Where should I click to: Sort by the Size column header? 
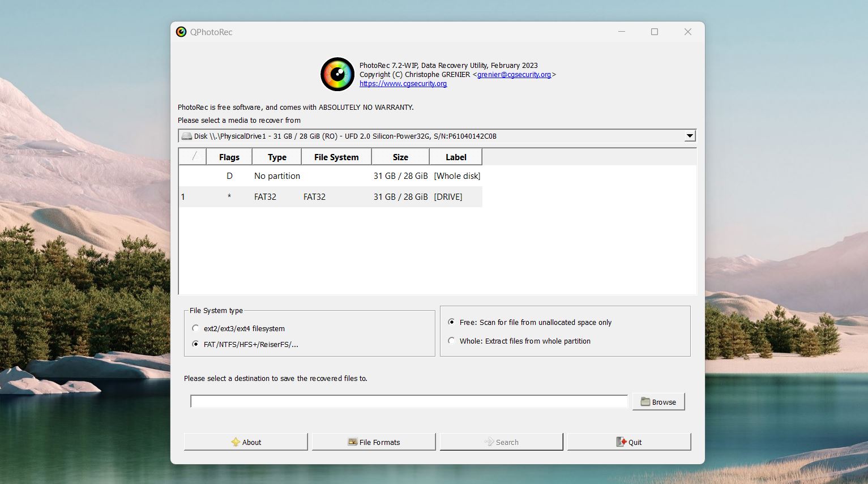(x=400, y=157)
